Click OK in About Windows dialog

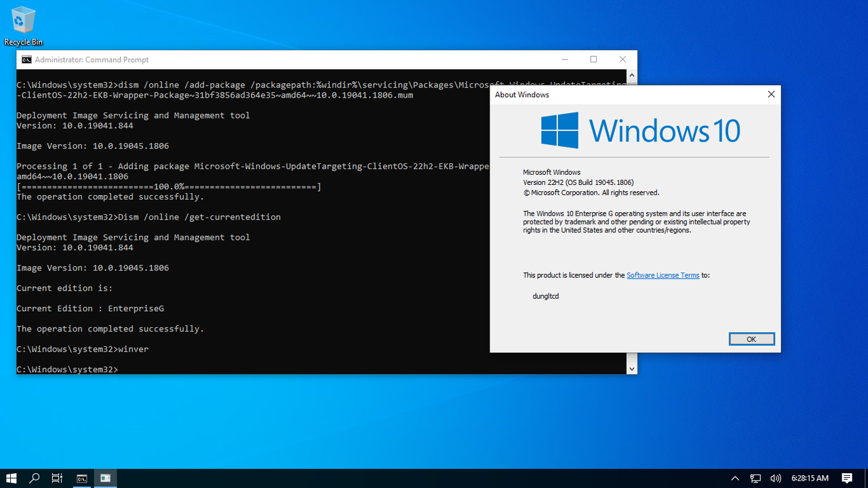tap(751, 339)
